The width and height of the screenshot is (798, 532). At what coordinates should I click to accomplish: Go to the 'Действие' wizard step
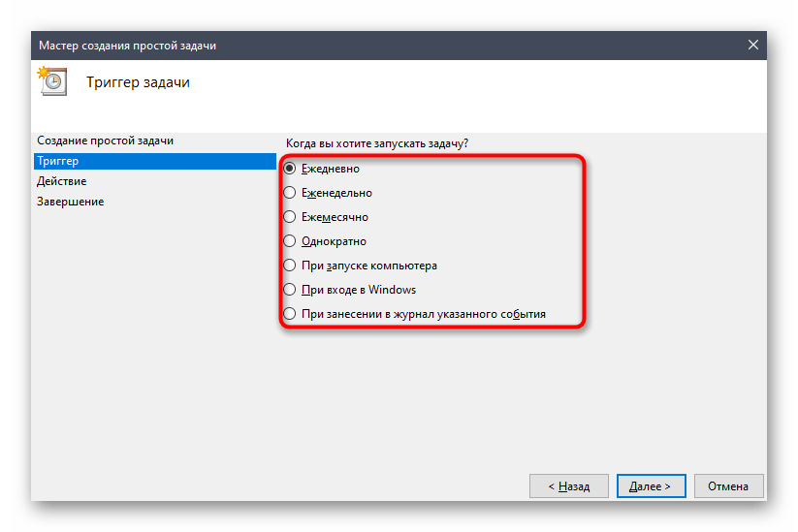pos(62,181)
